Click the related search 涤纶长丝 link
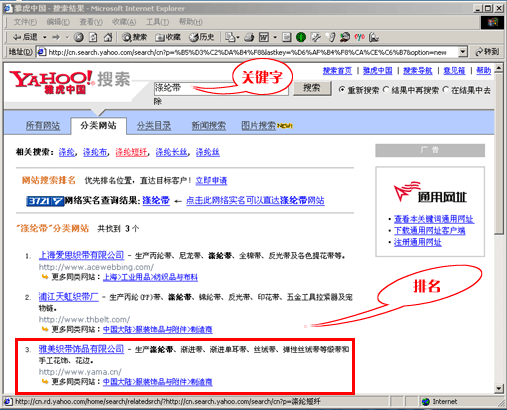507x410 pixels. click(x=172, y=152)
